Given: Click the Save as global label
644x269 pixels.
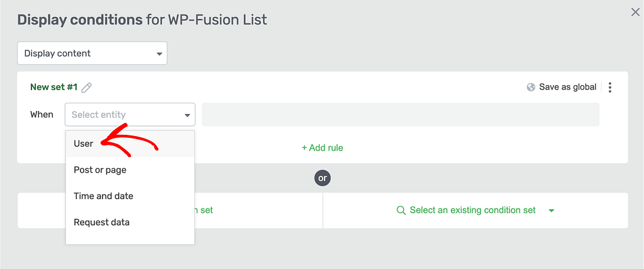Looking at the screenshot, I should [x=568, y=87].
